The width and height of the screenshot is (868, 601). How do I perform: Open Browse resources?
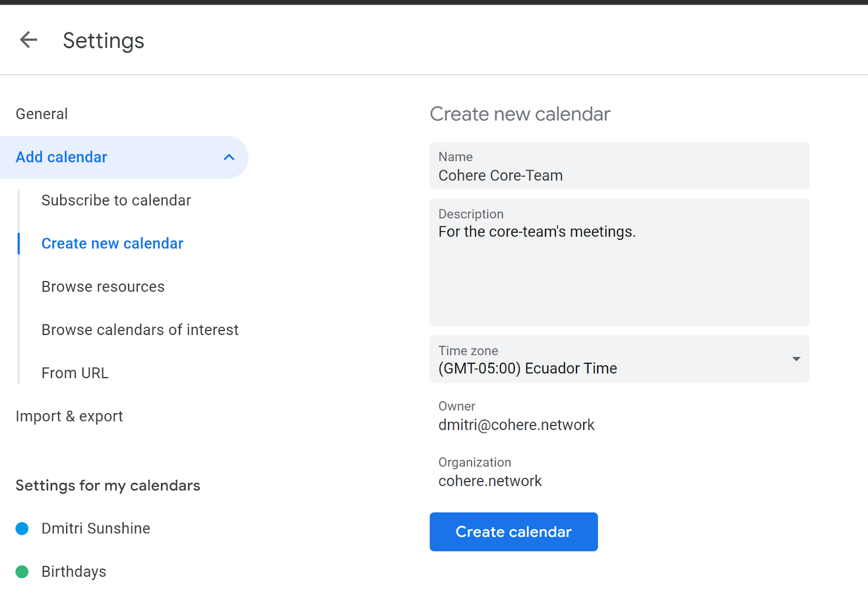(x=103, y=287)
